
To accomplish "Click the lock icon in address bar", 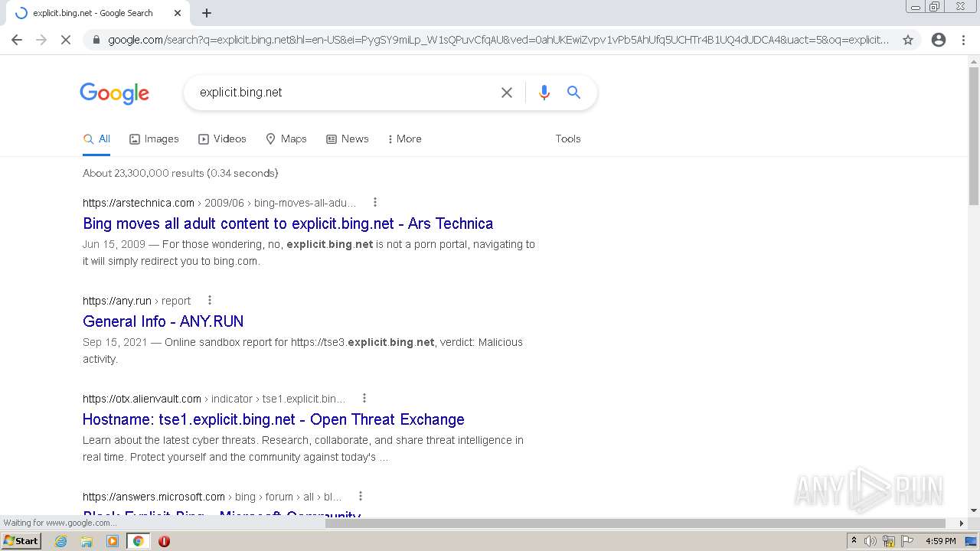I will pos(96,40).
